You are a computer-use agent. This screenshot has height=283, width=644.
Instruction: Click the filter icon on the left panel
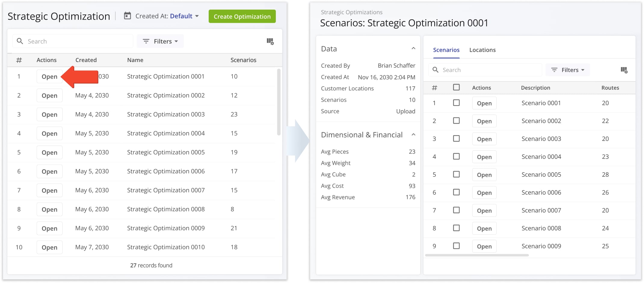146,41
